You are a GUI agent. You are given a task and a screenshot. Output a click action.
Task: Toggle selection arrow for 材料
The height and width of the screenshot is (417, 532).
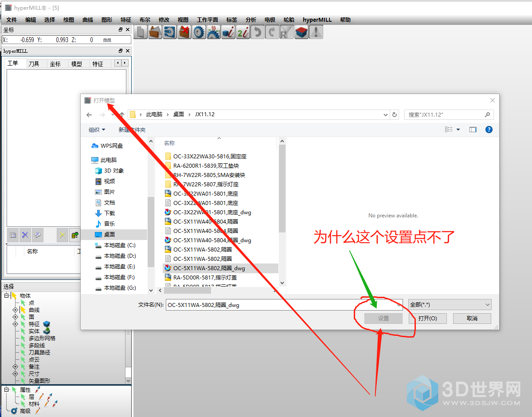click(x=23, y=404)
